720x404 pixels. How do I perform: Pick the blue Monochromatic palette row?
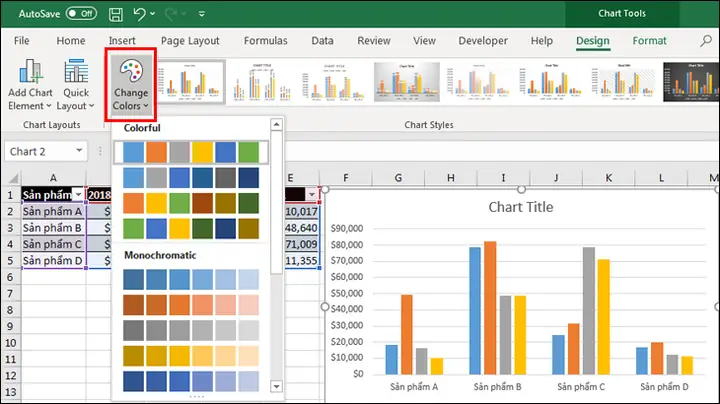pos(191,279)
